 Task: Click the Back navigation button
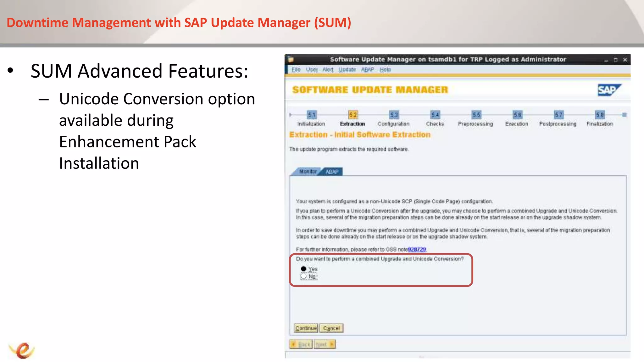click(301, 344)
